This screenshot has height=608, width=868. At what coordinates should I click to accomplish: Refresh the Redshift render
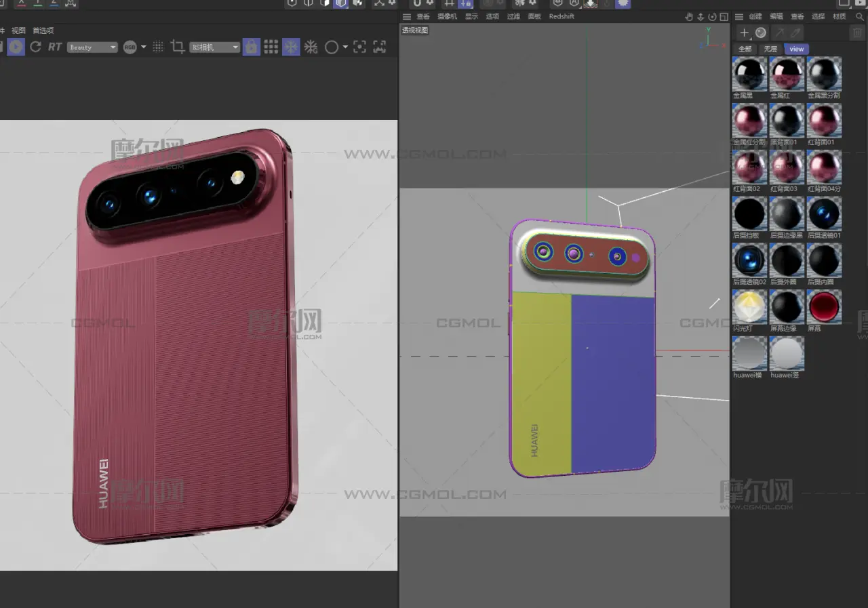[x=35, y=47]
